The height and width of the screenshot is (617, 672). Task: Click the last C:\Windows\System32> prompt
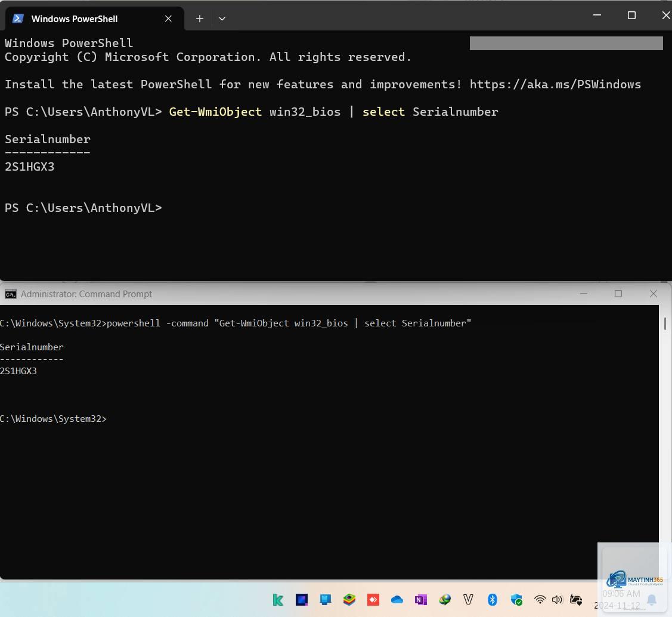click(53, 418)
